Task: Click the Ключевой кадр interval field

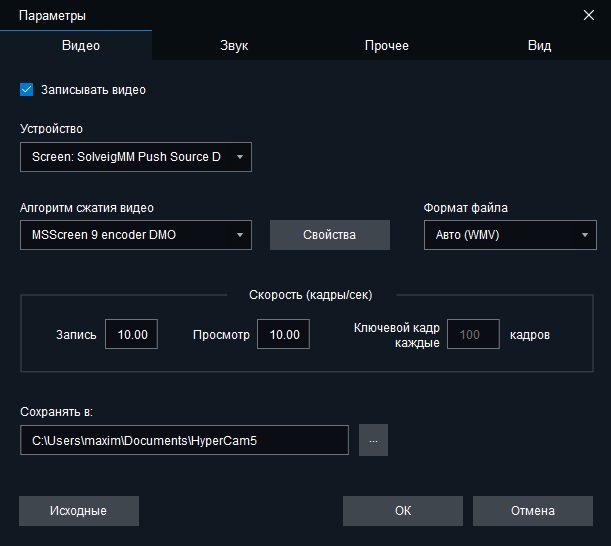Action: (x=473, y=334)
